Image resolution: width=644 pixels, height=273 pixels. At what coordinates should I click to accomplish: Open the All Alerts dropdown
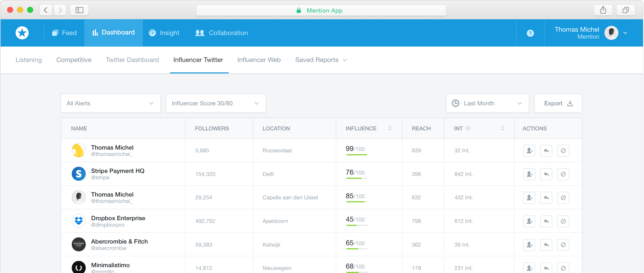pyautogui.click(x=111, y=103)
